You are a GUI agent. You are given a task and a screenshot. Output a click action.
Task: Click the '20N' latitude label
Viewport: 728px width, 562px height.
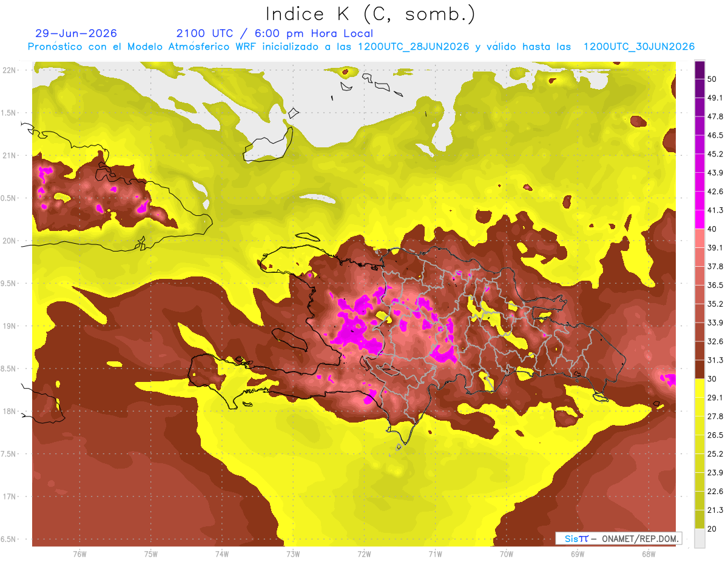click(x=10, y=241)
